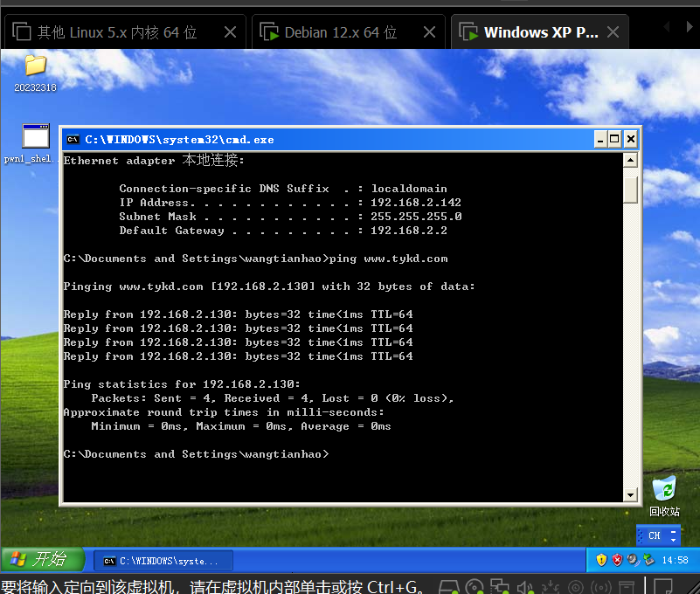Screen dimensions: 700x594
Task: Switch to the Debian 12.x 64 位 tab
Action: [x=349, y=32]
